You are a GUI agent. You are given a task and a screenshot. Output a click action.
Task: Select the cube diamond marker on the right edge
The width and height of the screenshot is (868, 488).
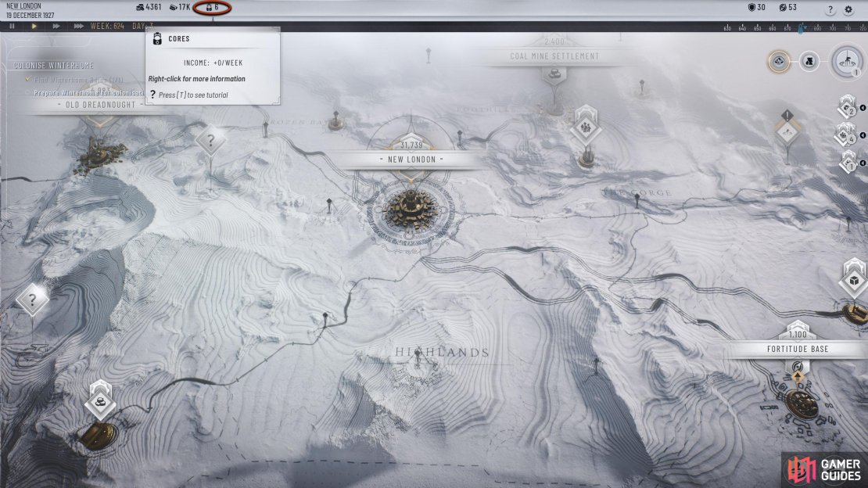854,280
